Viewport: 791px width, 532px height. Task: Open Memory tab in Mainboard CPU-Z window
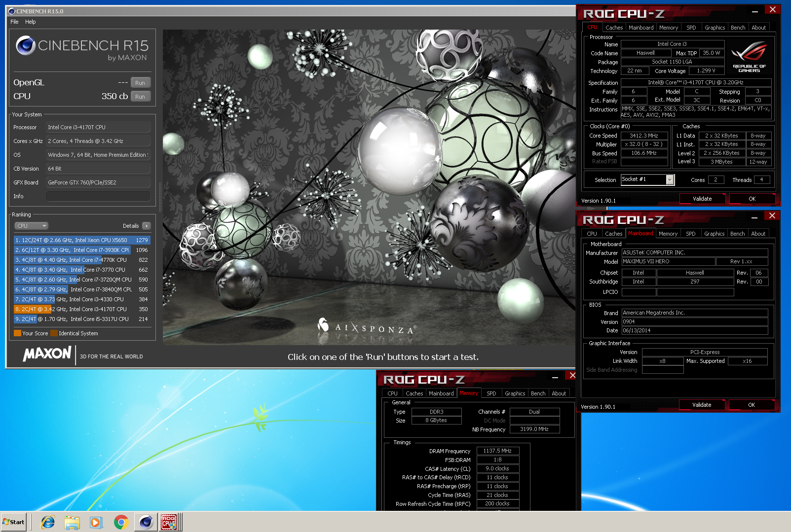[668, 234]
